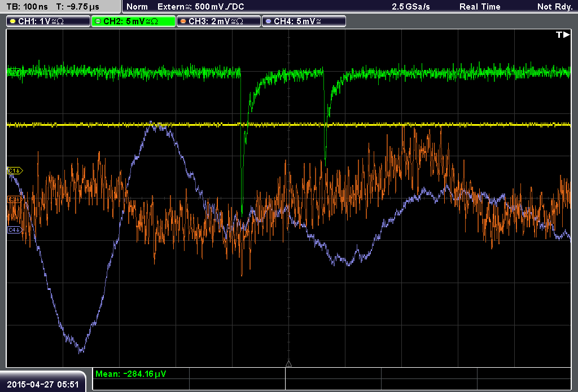
Task: Click the green CH2 ground marker
Action: coord(14,72)
